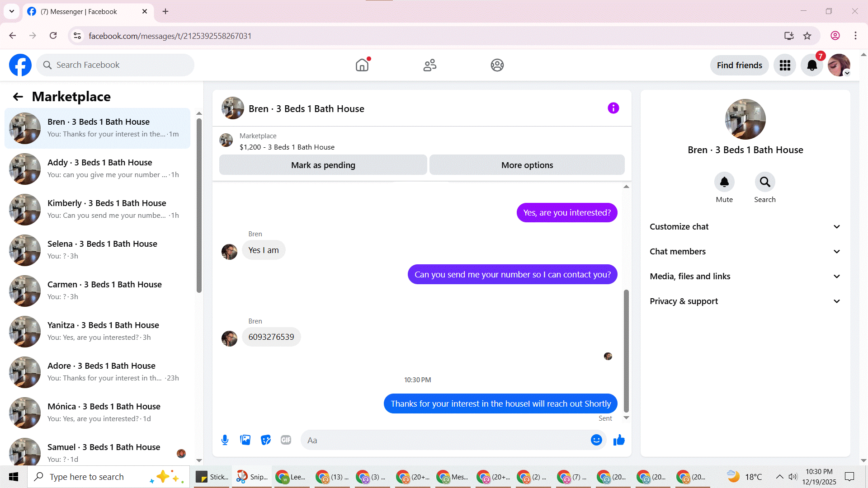
Task: Search in conversation using magnifier icon
Action: coord(764,182)
